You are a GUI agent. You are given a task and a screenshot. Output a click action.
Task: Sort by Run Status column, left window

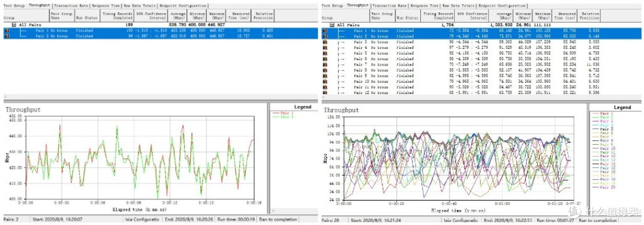86,15
